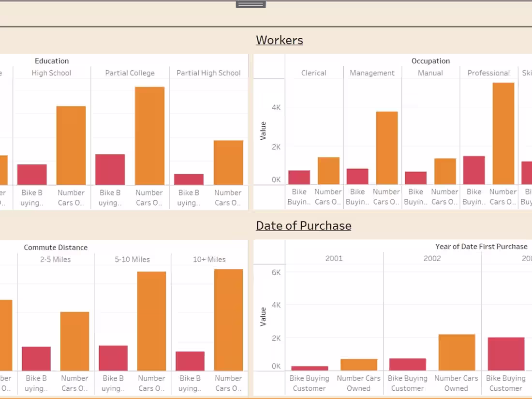
Task: Select the "10+ Miles" column header
Action: pyautogui.click(x=209, y=259)
